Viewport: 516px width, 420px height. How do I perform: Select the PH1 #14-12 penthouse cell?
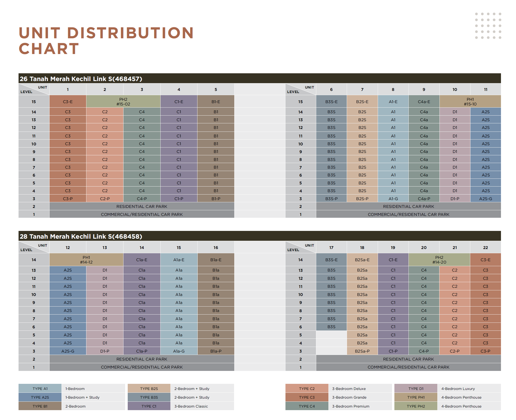point(86,260)
